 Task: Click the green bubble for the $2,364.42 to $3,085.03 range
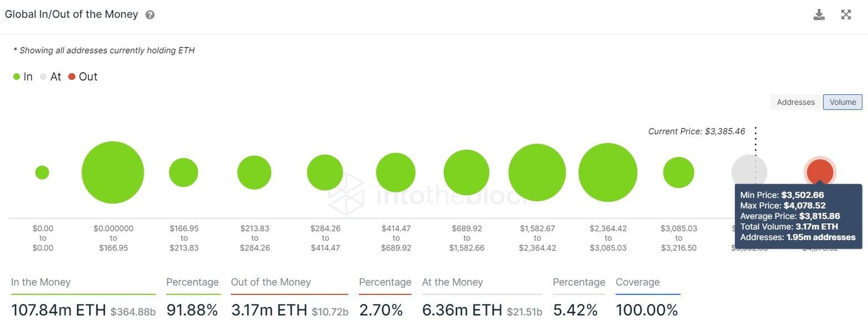click(x=607, y=172)
